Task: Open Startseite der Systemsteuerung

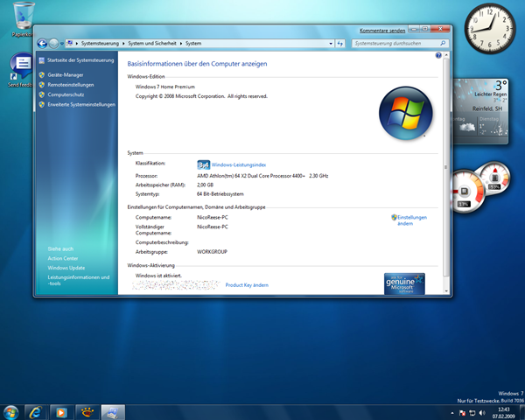Action: tap(80, 60)
